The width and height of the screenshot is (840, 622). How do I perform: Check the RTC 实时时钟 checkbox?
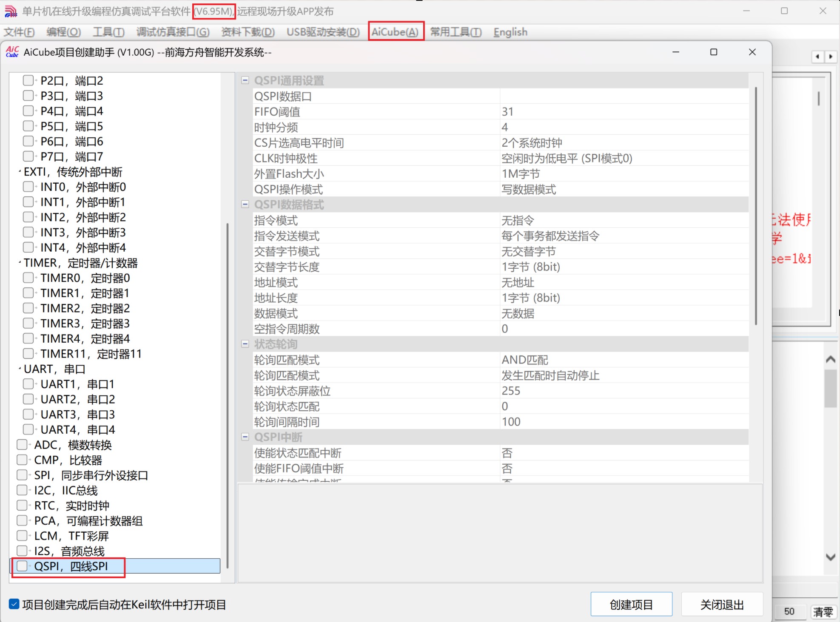22,506
